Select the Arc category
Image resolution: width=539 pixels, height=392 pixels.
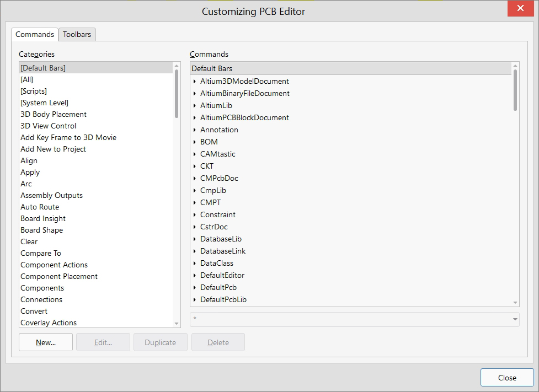tap(96, 184)
